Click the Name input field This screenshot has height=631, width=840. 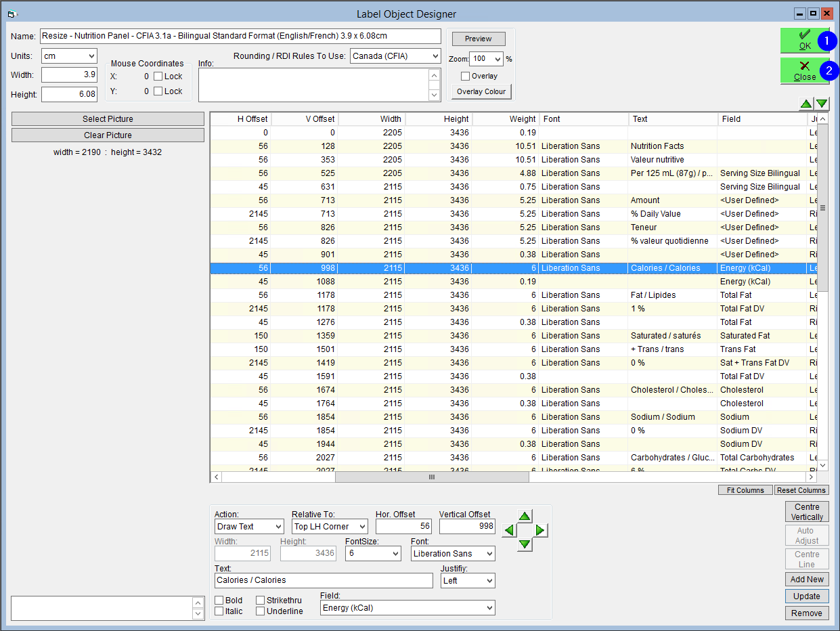240,36
